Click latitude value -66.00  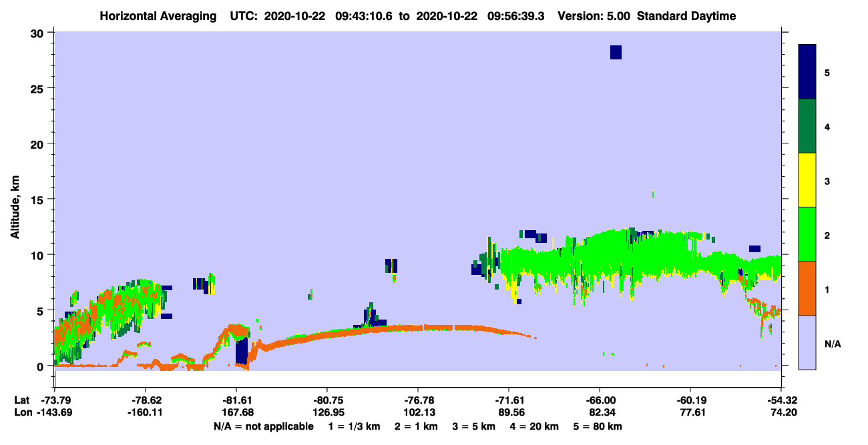pos(600,400)
